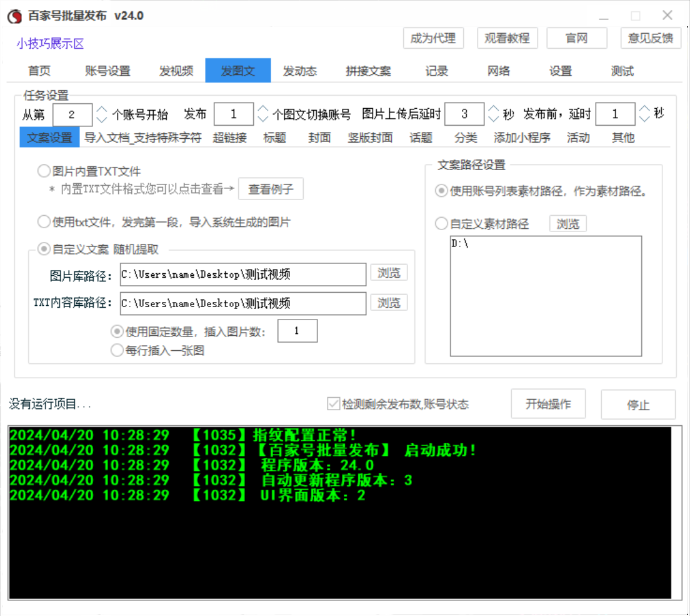
Task: Click the 百家号 app logo icon
Action: pos(14,17)
